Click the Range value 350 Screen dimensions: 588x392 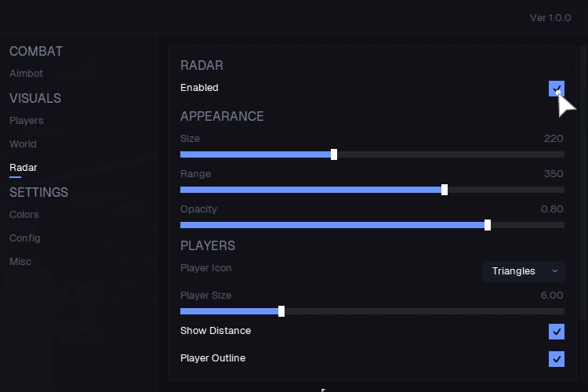(x=554, y=174)
